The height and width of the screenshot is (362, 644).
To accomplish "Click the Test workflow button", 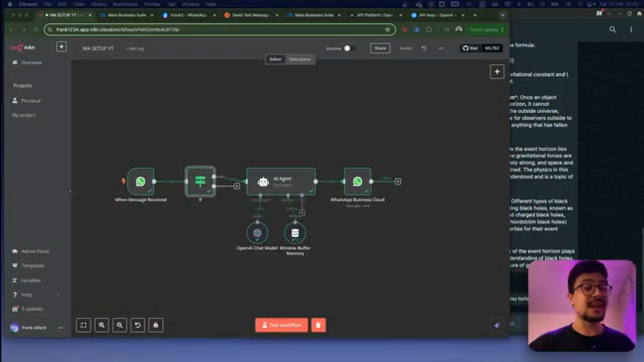I will tap(281, 325).
